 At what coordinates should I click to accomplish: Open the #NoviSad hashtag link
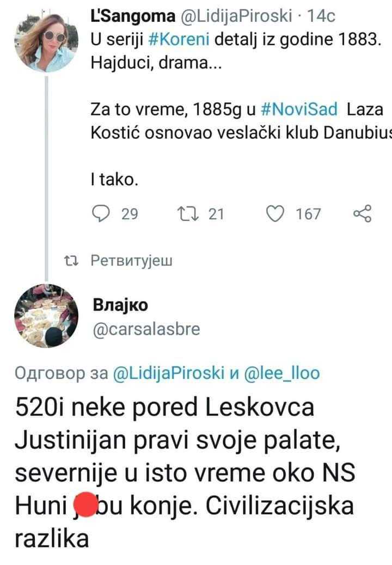point(299,109)
